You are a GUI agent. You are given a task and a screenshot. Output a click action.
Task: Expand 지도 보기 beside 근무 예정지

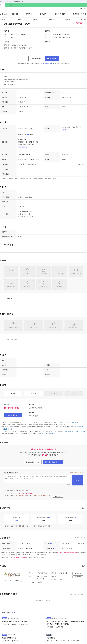pyautogui.click(x=81, y=164)
